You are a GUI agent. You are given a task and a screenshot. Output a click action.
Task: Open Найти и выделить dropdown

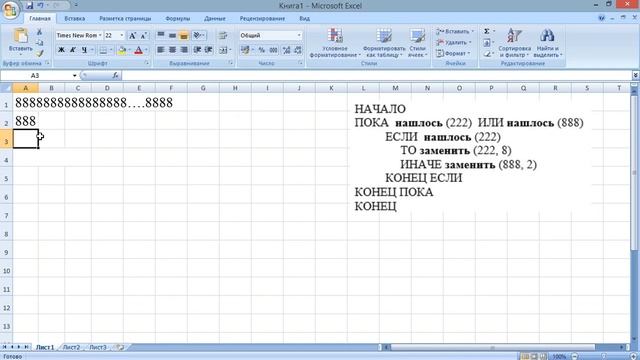pos(547,43)
